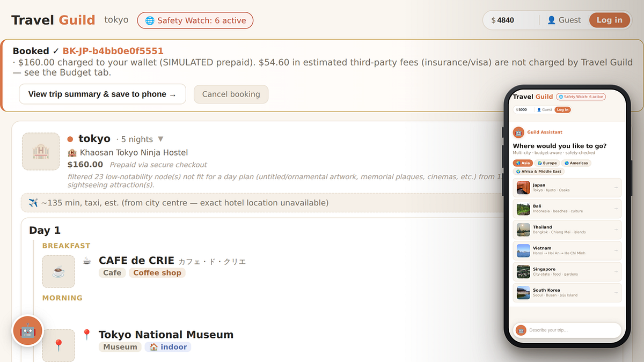Click the Guest user profile icon
The width and height of the screenshot is (644, 362).
click(551, 20)
